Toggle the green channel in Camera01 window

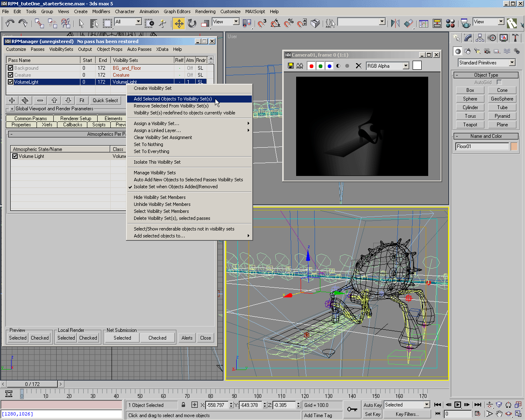click(x=320, y=66)
